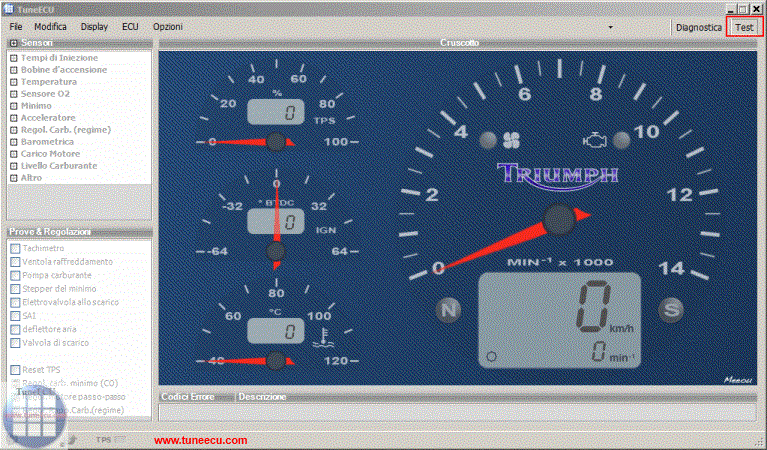Click the IGN BTDC digital readout

(x=276, y=222)
